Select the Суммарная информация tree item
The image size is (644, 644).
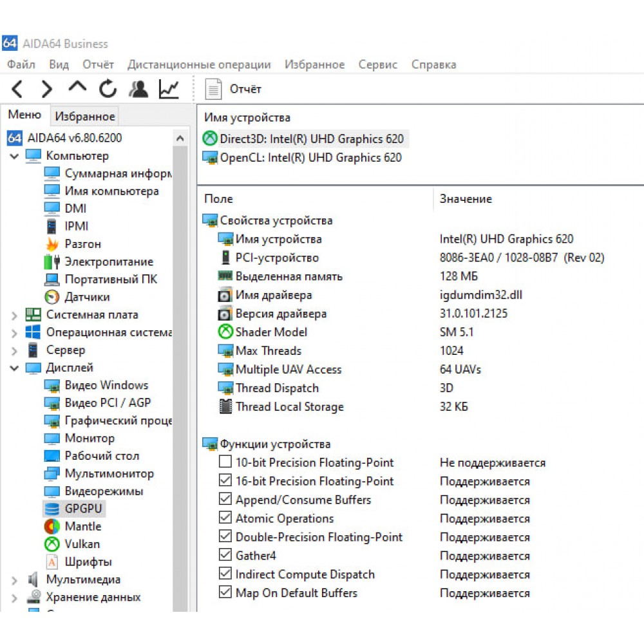[x=118, y=173]
